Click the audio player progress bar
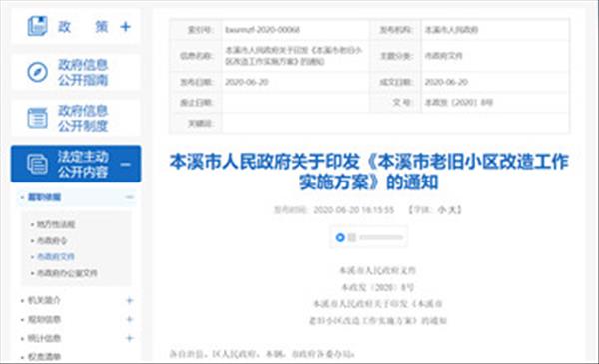599x364 pixels. pyautogui.click(x=381, y=237)
